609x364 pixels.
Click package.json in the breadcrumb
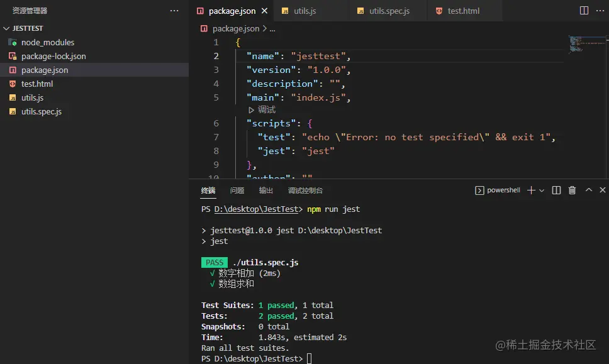click(236, 28)
